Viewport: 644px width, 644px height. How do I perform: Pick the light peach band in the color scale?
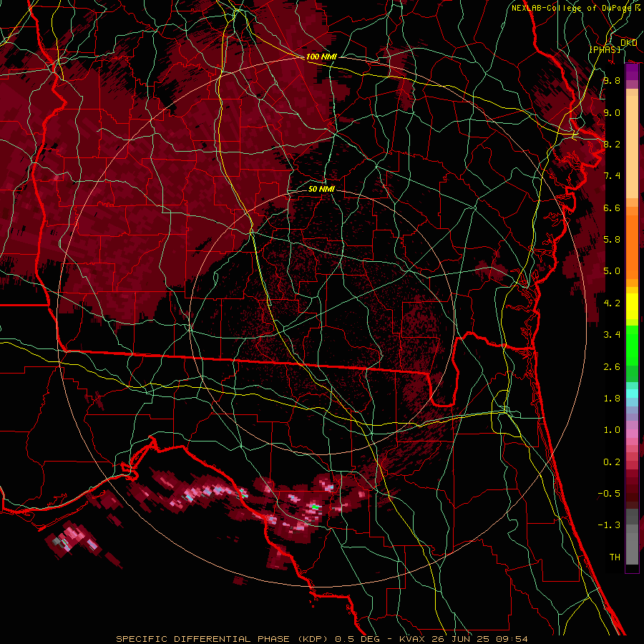point(632,148)
